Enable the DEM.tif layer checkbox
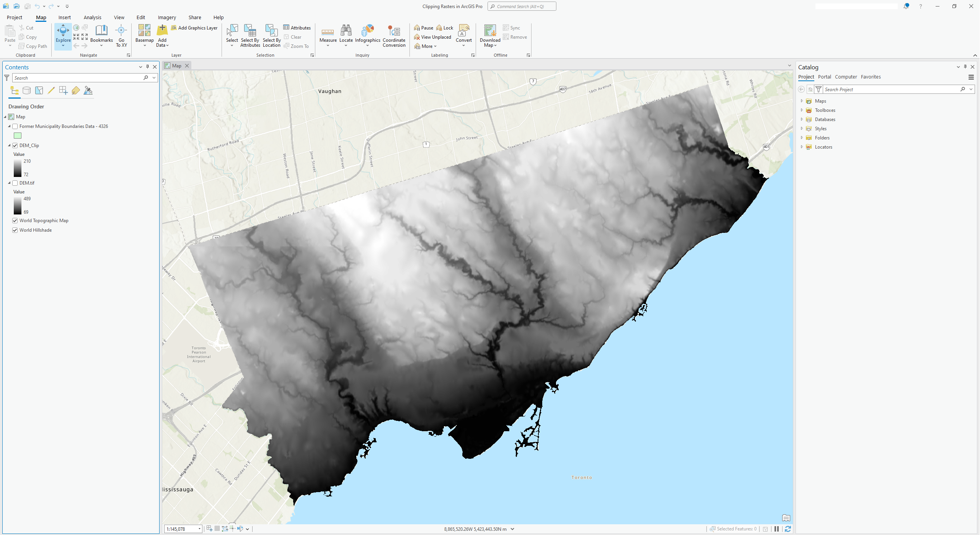This screenshot has height=535, width=980. (15, 183)
